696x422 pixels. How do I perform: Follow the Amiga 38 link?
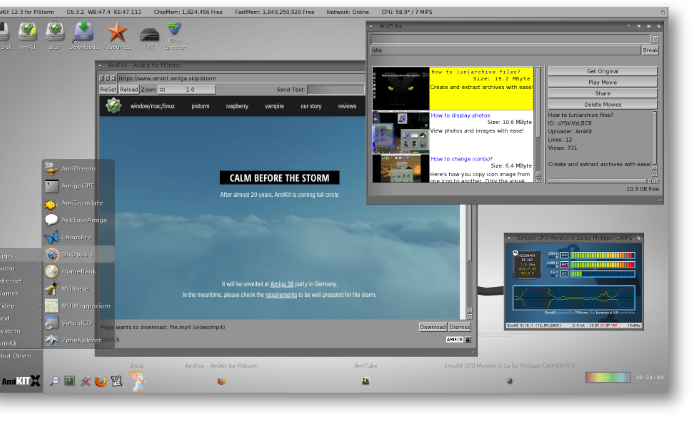coord(282,284)
